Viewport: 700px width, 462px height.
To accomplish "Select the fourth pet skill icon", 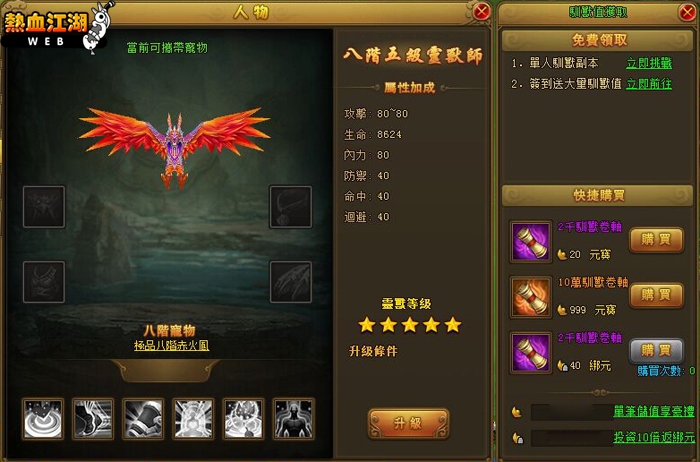I will pyautogui.click(x=193, y=419).
